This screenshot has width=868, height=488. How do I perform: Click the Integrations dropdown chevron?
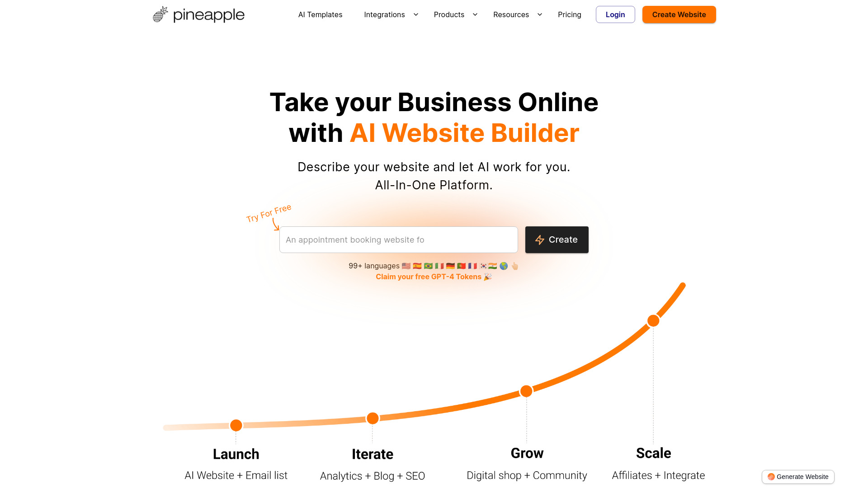[x=415, y=15]
